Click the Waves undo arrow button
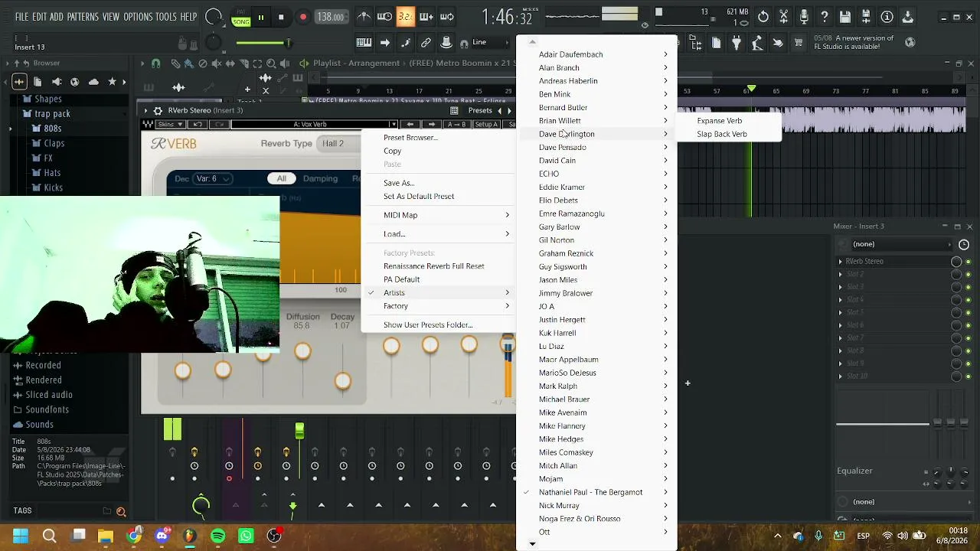Screen dimensions: 980x551 click(x=198, y=125)
